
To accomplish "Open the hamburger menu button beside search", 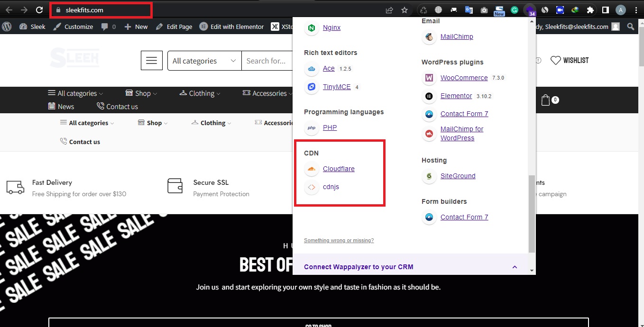I will click(x=152, y=61).
